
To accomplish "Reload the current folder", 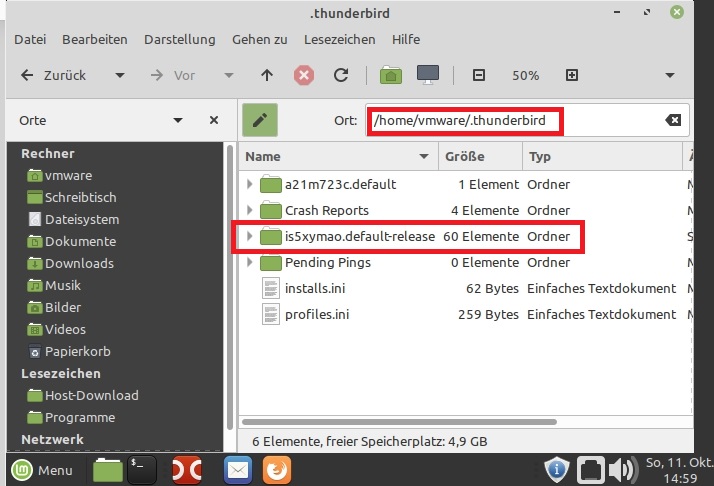I will click(x=341, y=75).
